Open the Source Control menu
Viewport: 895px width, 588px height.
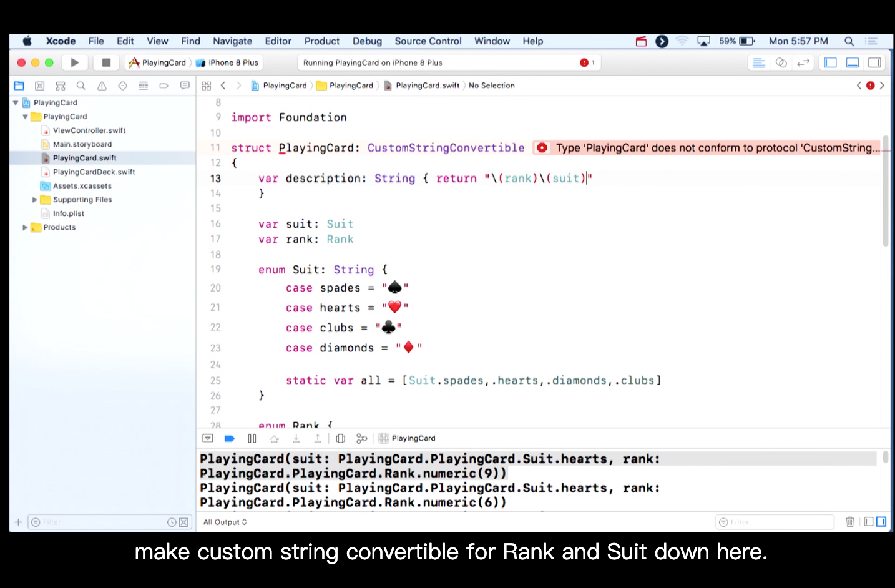point(428,41)
